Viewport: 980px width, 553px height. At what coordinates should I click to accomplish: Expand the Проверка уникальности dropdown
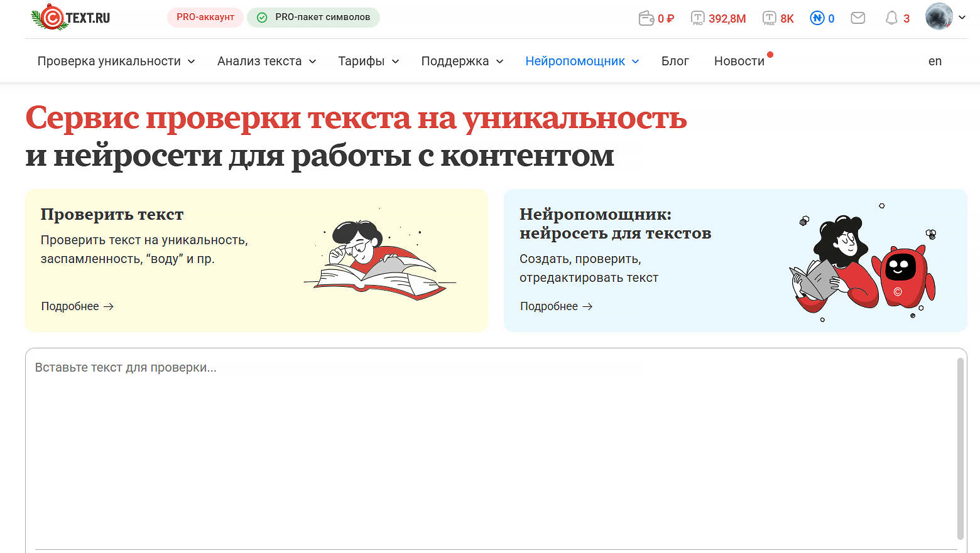click(116, 61)
